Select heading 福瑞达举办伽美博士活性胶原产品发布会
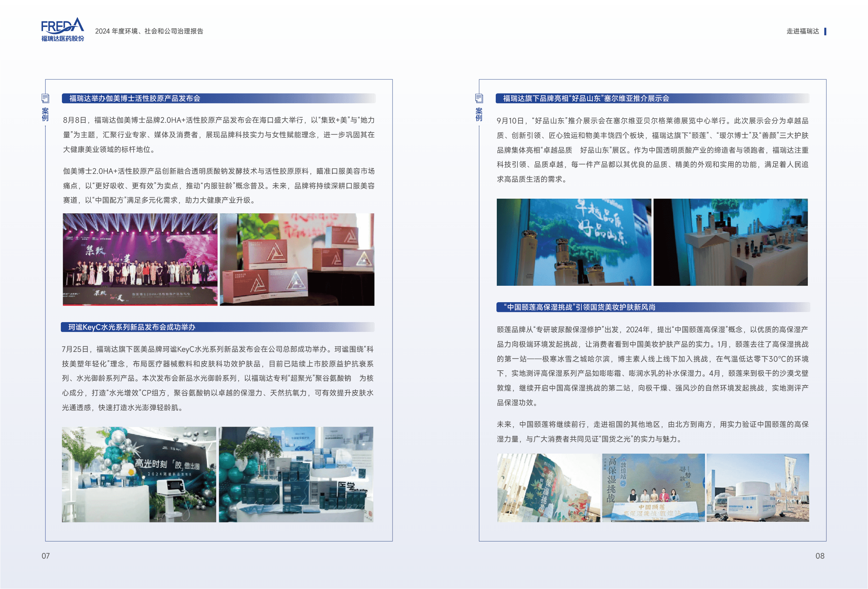 [x=135, y=99]
